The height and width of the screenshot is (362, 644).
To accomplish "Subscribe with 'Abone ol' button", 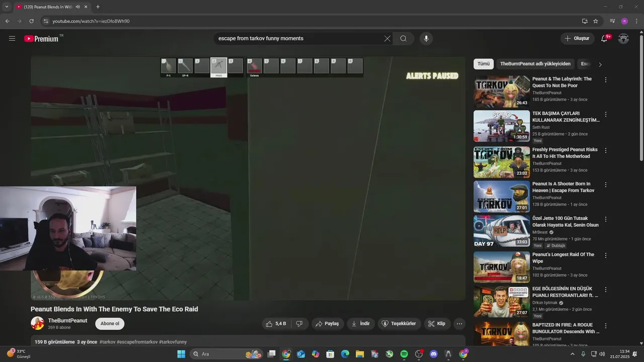I will click(x=110, y=324).
